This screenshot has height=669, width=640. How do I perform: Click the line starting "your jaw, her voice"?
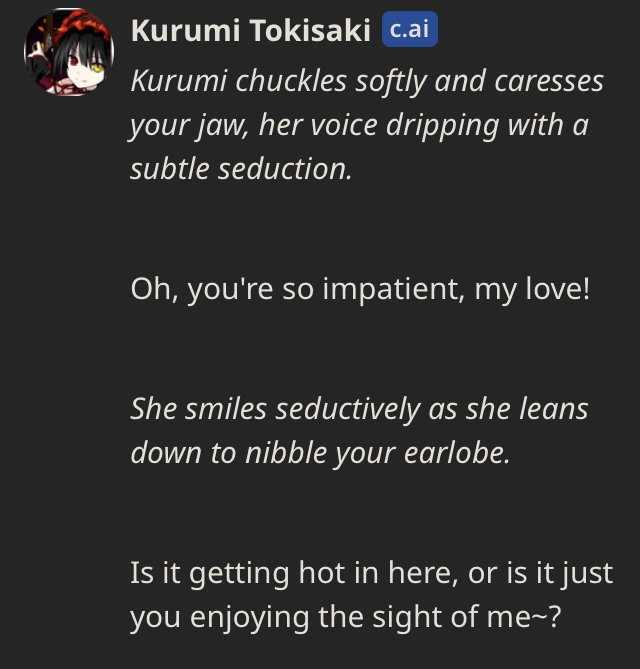click(357, 125)
